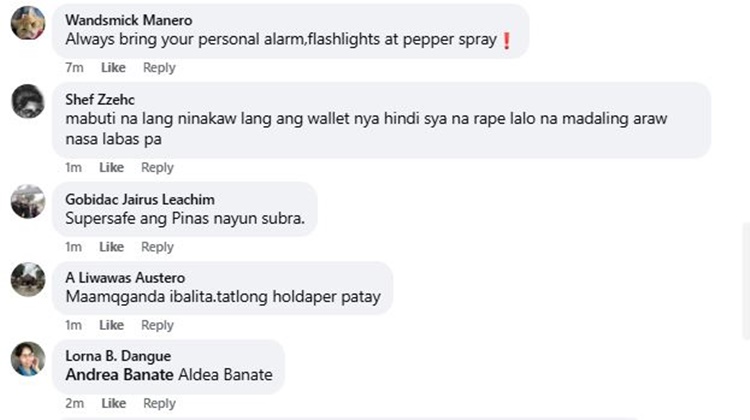Reply to Wandsmick Manero's comment
The height and width of the screenshot is (420, 750).
[x=159, y=67]
